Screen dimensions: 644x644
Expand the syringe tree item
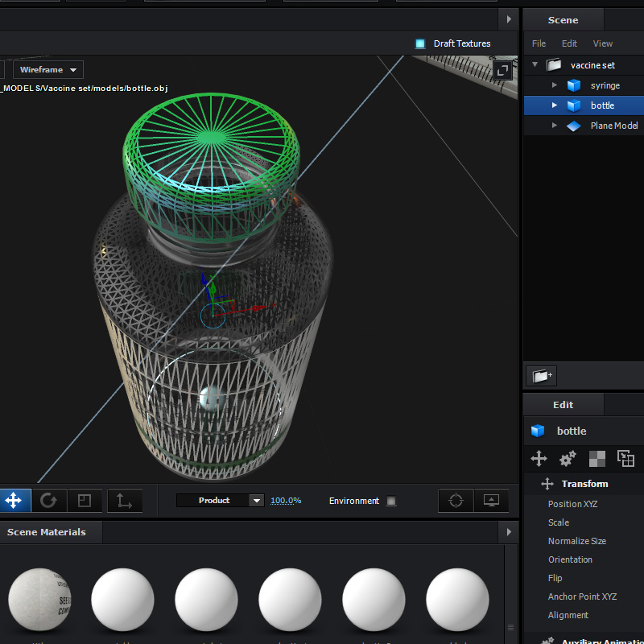pos(554,85)
